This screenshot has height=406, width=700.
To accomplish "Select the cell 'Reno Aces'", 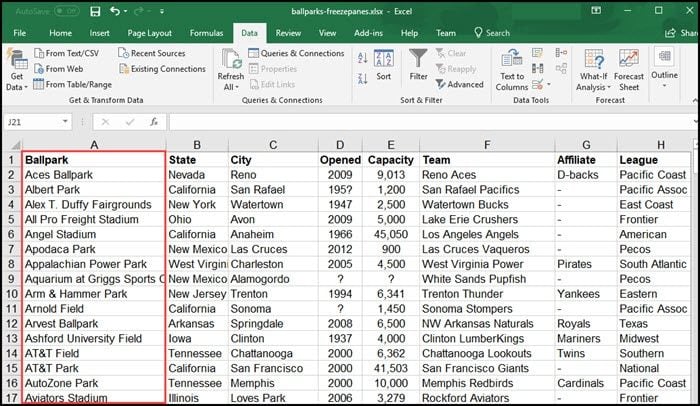I will coord(487,175).
